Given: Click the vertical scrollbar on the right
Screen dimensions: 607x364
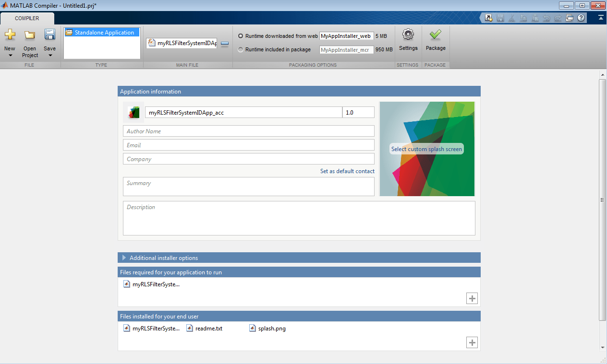Looking at the screenshot, I should point(602,200).
